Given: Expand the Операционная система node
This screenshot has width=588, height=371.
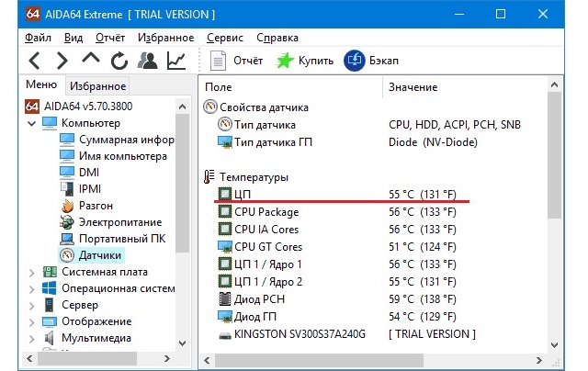Looking at the screenshot, I should pos(32,289).
